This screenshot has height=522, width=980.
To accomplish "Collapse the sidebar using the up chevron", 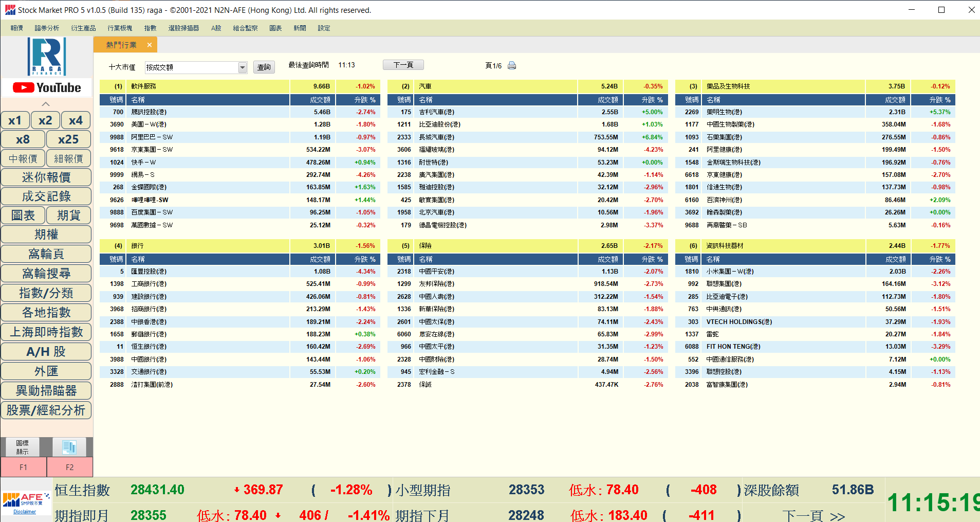I will (x=46, y=104).
